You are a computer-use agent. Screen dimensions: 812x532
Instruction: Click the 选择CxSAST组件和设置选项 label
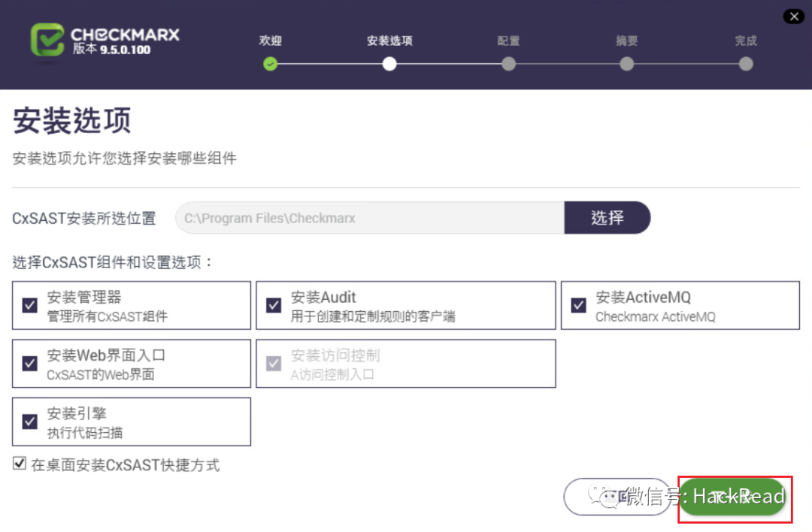click(x=112, y=262)
